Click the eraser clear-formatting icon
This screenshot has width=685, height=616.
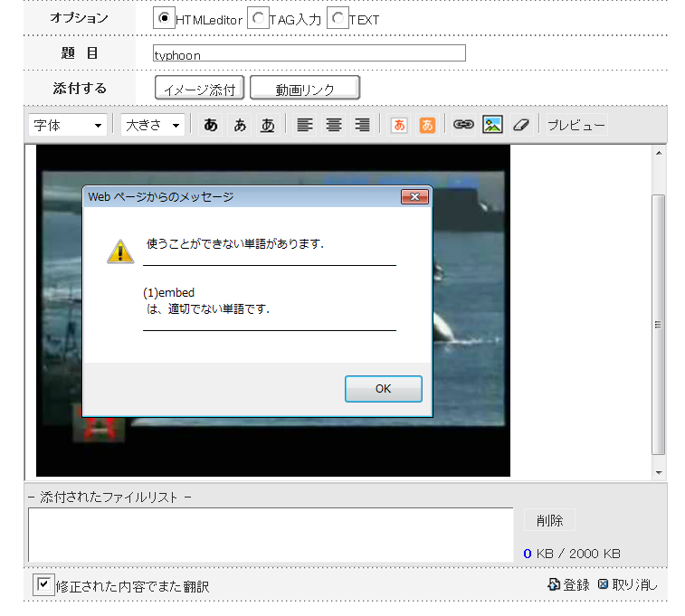[x=519, y=126]
